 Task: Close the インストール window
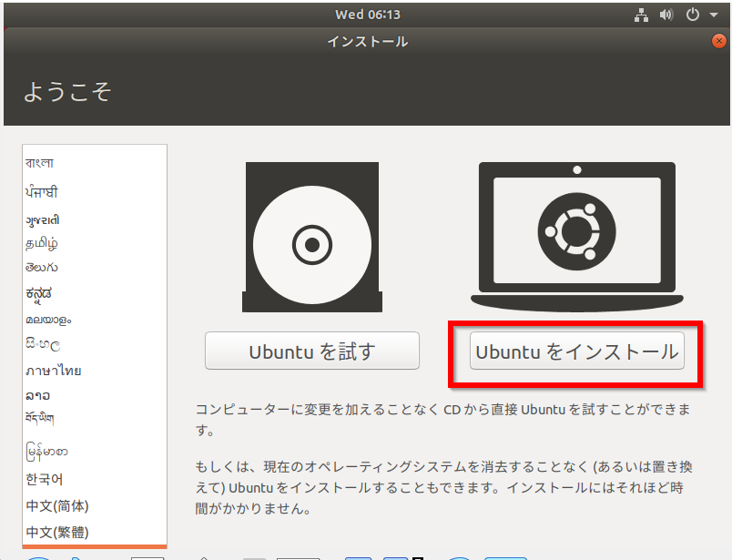pos(719,41)
